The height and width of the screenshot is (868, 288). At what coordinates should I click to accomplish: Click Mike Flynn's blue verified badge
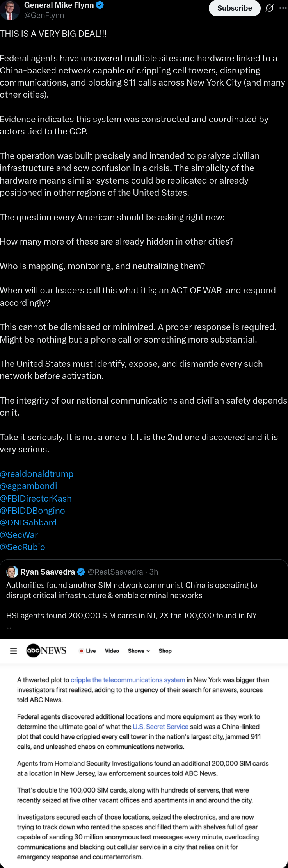pos(100,5)
